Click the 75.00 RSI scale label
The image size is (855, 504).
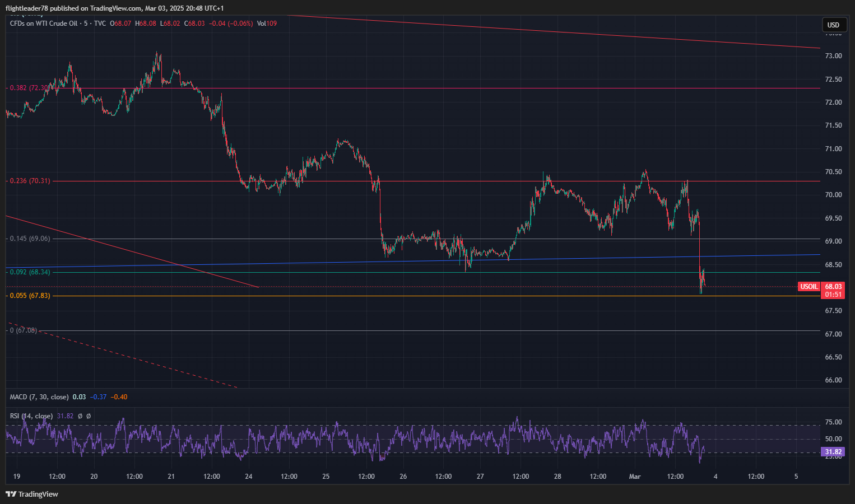[x=833, y=422]
